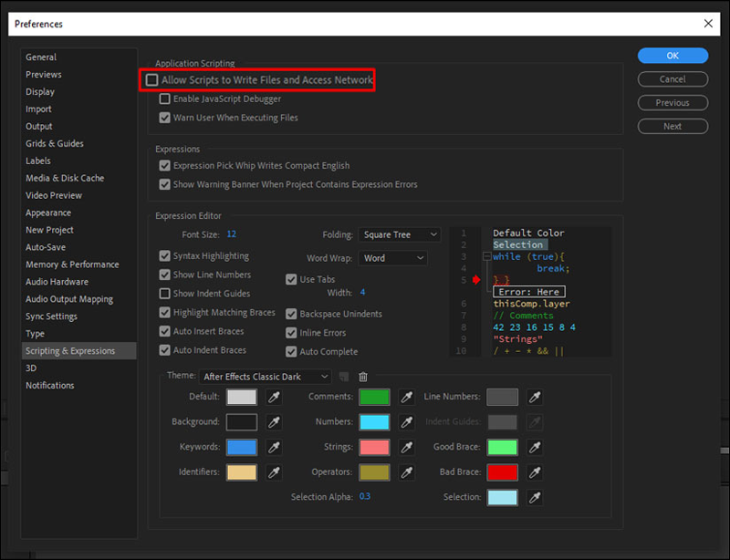This screenshot has width=730, height=560.
Task: Expand the Word Wrap dropdown
Action: tap(393, 258)
